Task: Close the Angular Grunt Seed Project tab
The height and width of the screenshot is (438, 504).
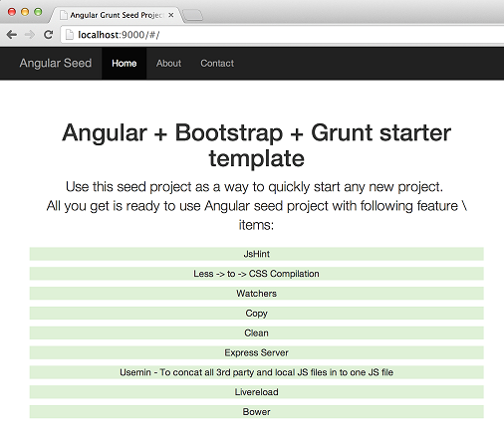Action: [171, 15]
